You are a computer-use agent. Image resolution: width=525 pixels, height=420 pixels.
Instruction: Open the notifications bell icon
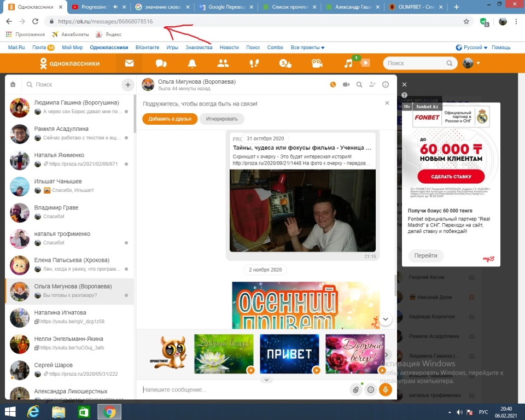pos(192,63)
